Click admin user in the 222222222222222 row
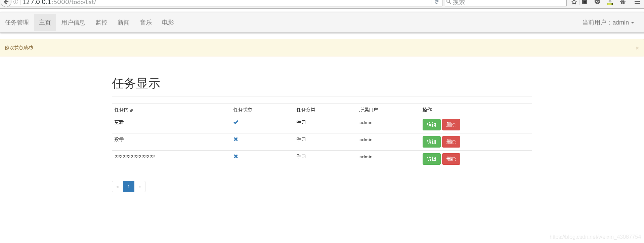 tap(366, 157)
